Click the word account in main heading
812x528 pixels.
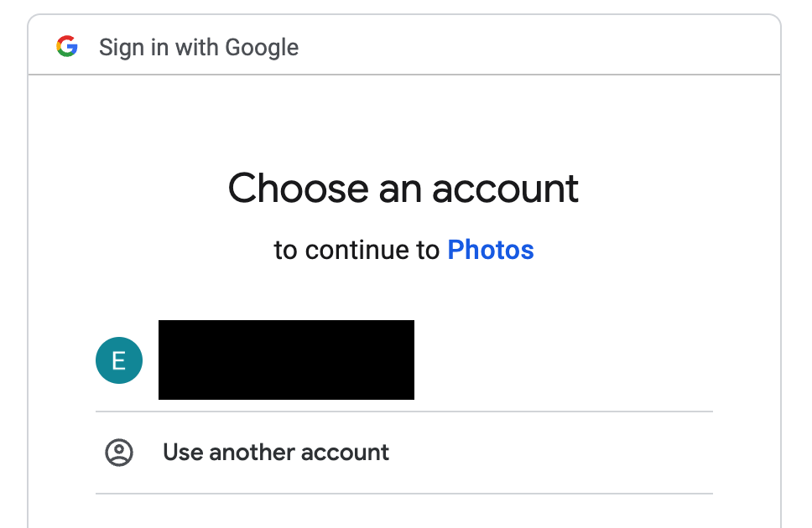click(506, 189)
